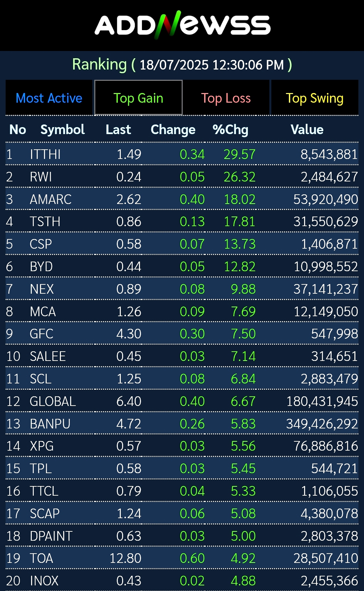Screen dimensions: 364x591
Task: Open the TOA stock row
Action: [41, 558]
